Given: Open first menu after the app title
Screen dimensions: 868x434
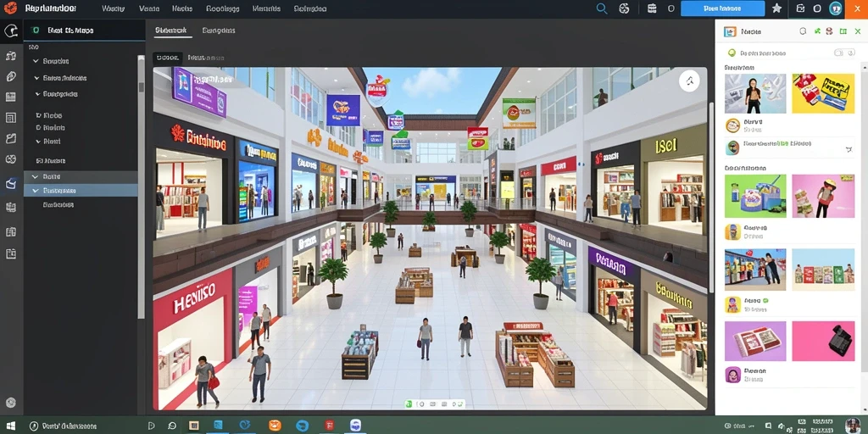Looking at the screenshot, I should tap(114, 8).
